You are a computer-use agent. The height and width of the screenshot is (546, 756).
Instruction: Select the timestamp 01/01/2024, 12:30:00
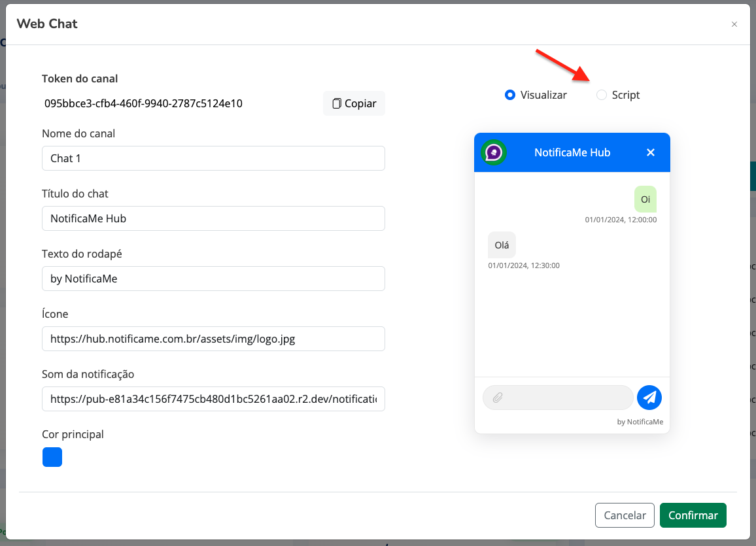(x=524, y=265)
